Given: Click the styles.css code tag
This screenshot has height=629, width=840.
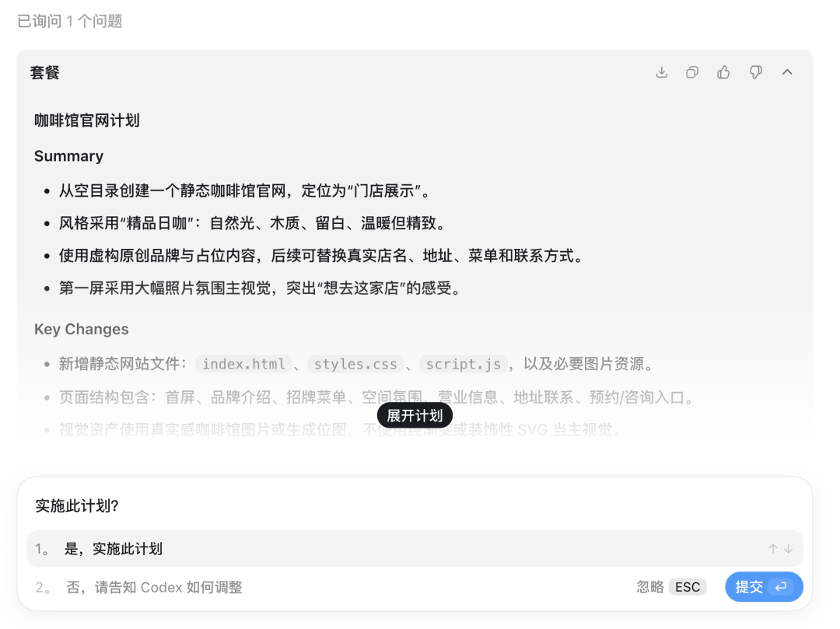Looking at the screenshot, I should click(x=355, y=364).
